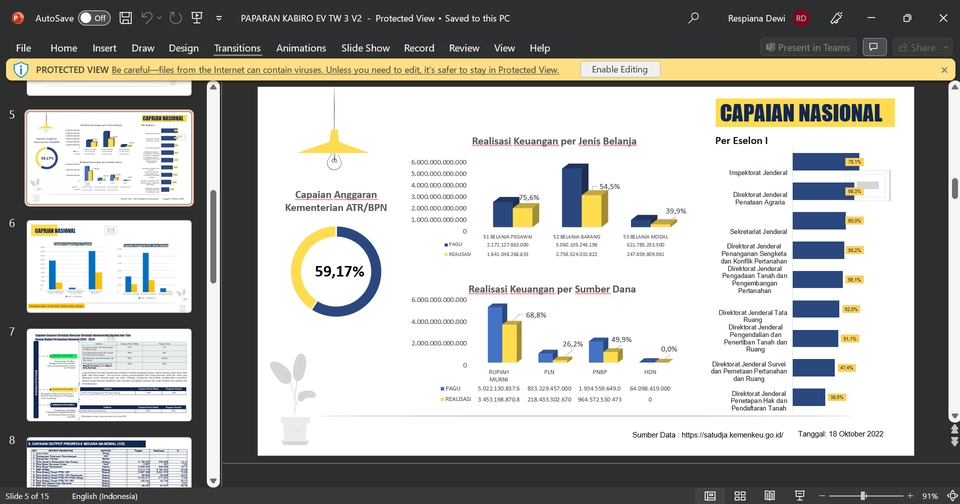Adjust the zoom slider in status bar
Viewport: 960px width, 504px height.
pos(863,496)
